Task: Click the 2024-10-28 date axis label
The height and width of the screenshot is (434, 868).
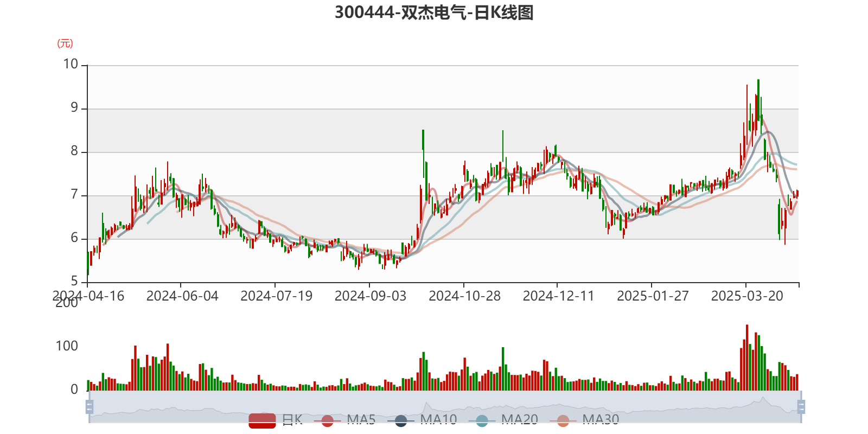Action: (465, 296)
